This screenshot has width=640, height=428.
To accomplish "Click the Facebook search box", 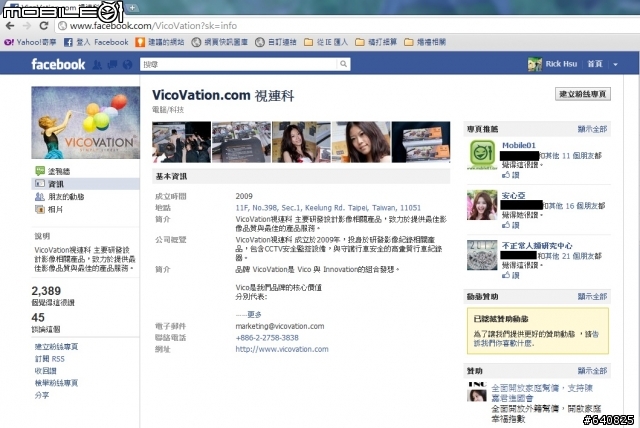I will coord(239,64).
